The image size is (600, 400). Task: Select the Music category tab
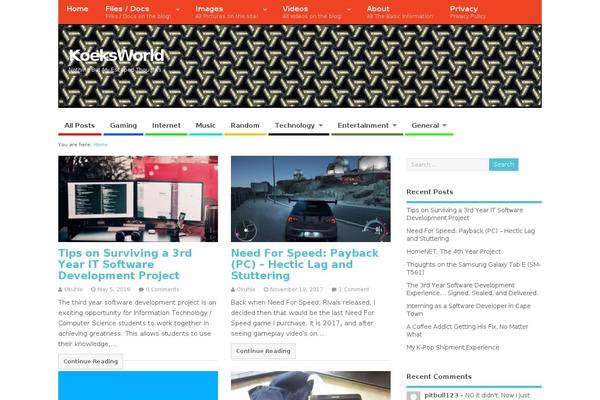click(205, 126)
